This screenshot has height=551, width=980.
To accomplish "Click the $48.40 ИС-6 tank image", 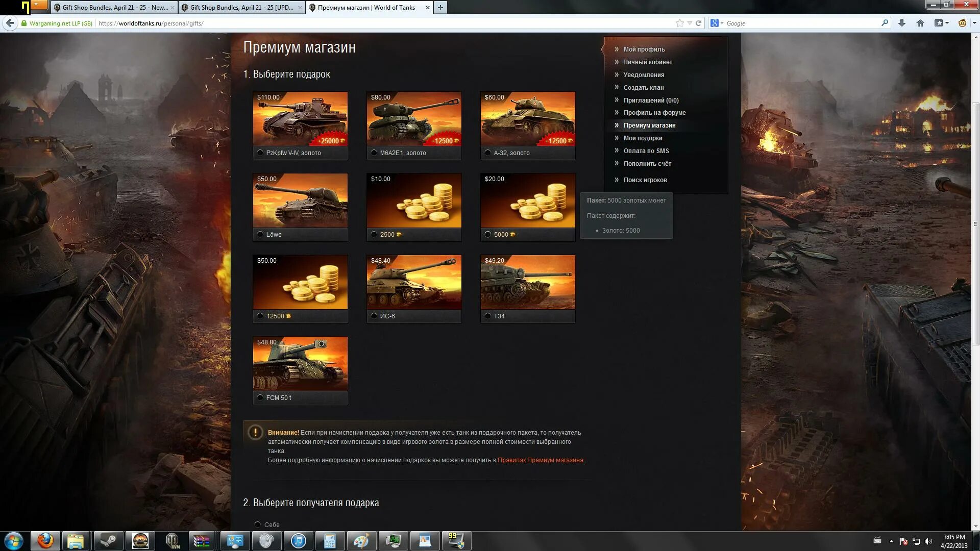I will click(414, 282).
